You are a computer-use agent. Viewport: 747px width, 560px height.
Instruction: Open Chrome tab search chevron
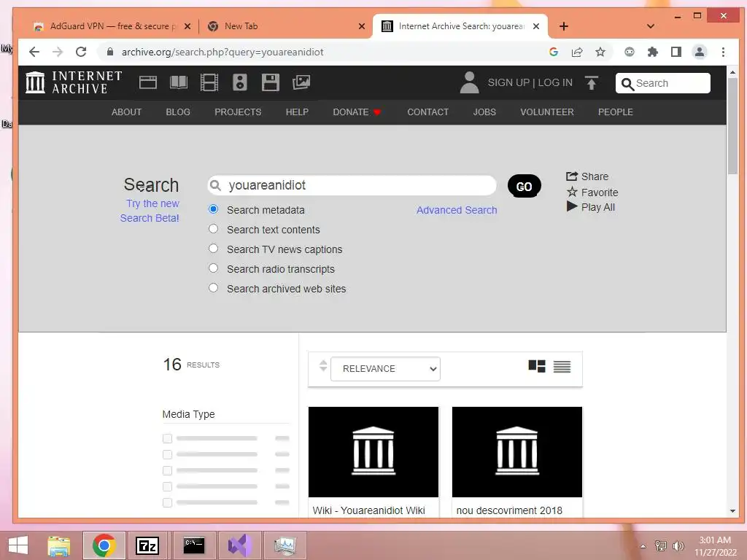(x=650, y=26)
